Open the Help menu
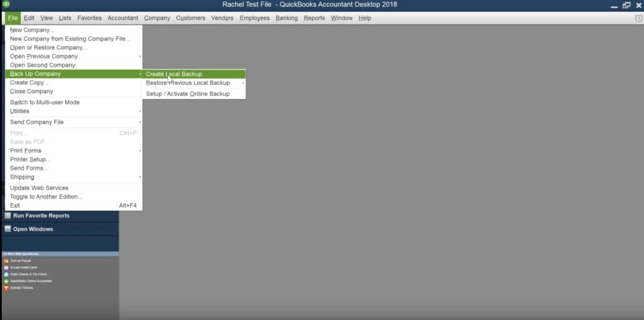 tap(365, 18)
